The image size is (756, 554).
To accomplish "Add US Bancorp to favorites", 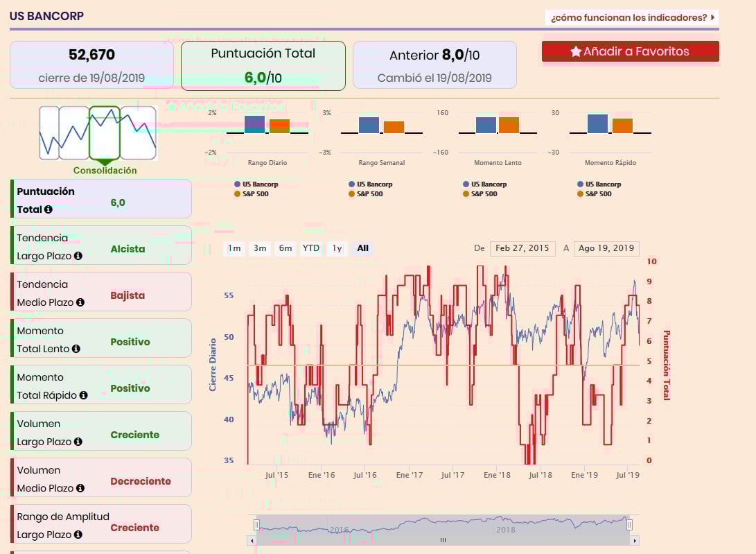I will tap(630, 51).
